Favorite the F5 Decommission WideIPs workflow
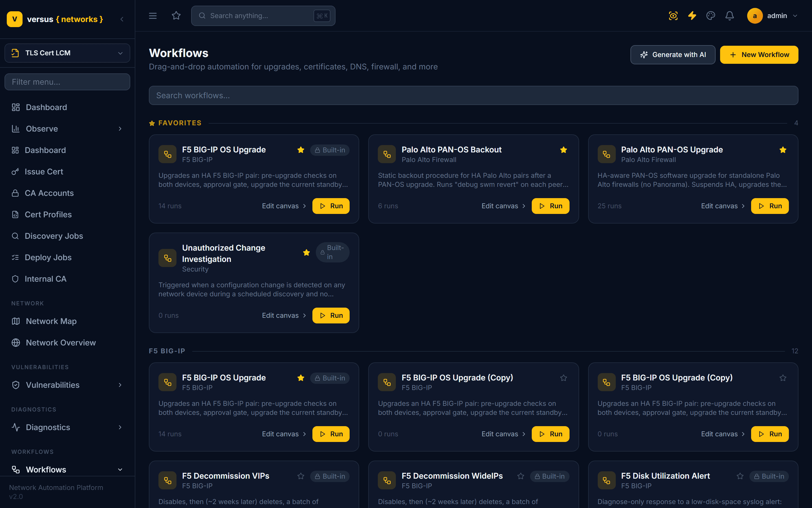The image size is (812, 508). [520, 476]
